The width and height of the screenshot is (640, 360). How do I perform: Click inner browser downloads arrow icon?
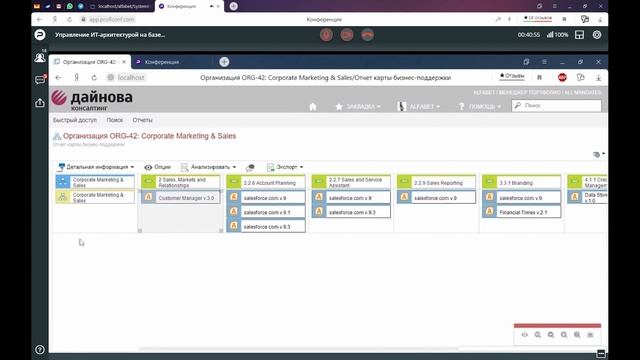(x=598, y=78)
